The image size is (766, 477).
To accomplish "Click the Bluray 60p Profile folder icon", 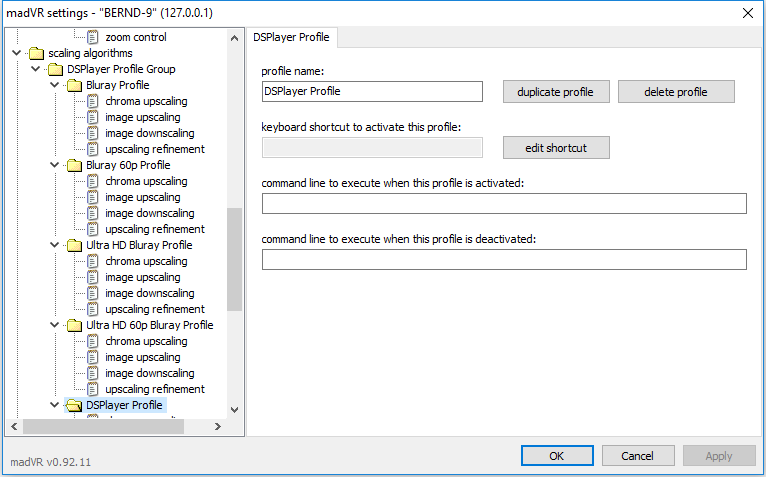I will pyautogui.click(x=74, y=165).
